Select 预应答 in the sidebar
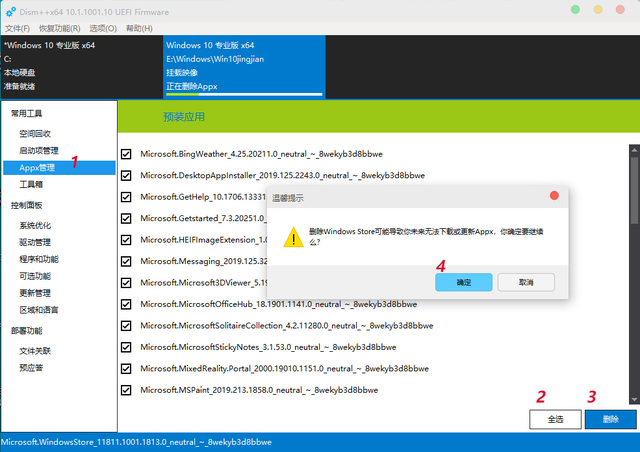Screen dimensions: 640x452 pos(31,368)
